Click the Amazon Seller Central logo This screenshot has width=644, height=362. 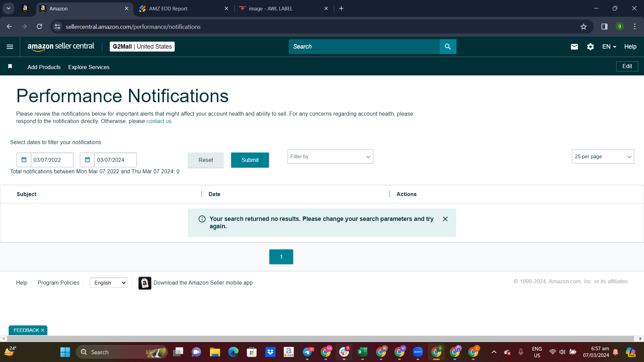(61, 47)
